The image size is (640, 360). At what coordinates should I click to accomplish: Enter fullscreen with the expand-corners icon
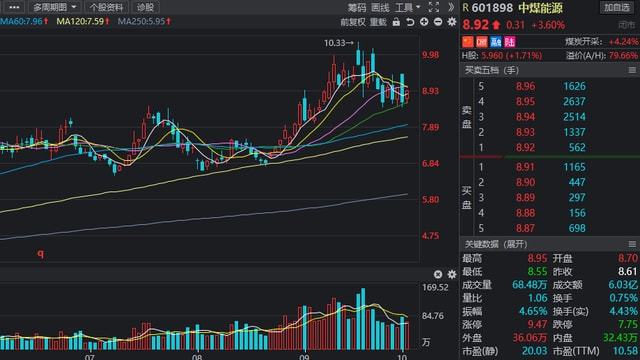click(434, 7)
